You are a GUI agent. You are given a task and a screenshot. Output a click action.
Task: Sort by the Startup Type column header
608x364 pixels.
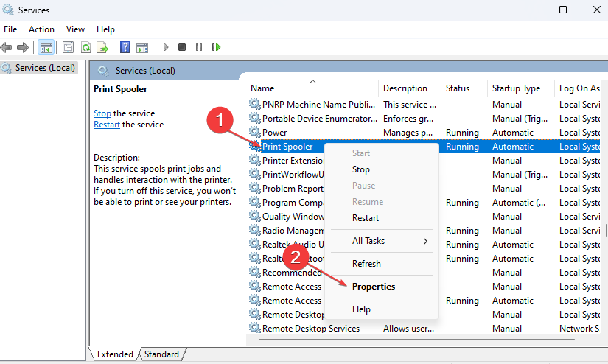pos(521,88)
